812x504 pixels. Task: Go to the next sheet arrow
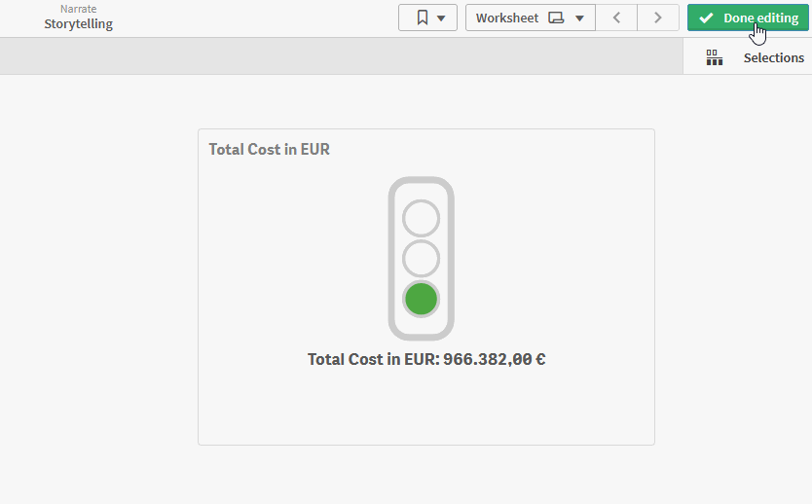coord(657,18)
